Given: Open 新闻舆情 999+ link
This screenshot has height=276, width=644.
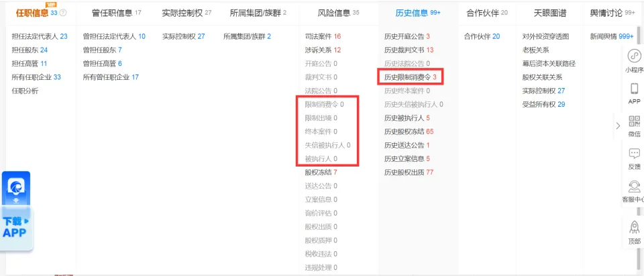Looking at the screenshot, I should pos(611,36).
